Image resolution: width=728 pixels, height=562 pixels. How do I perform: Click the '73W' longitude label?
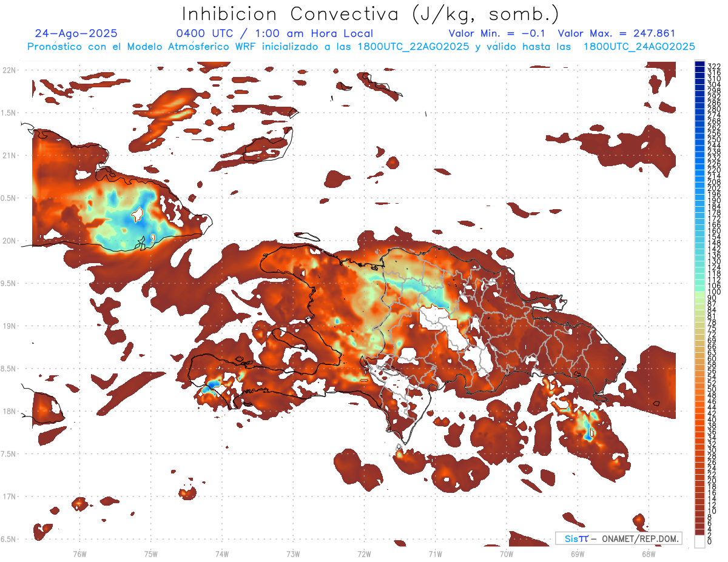coord(293,554)
